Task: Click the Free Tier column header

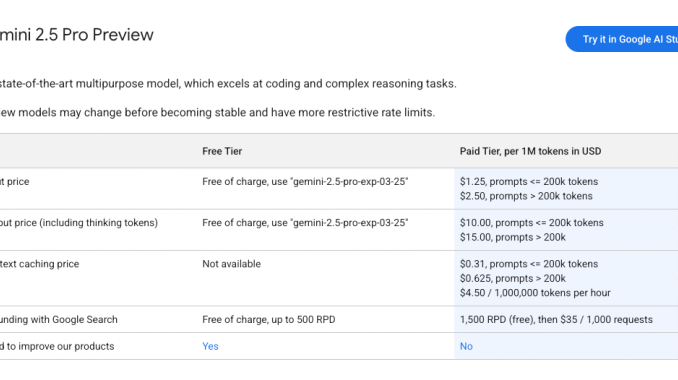Action: (x=222, y=151)
